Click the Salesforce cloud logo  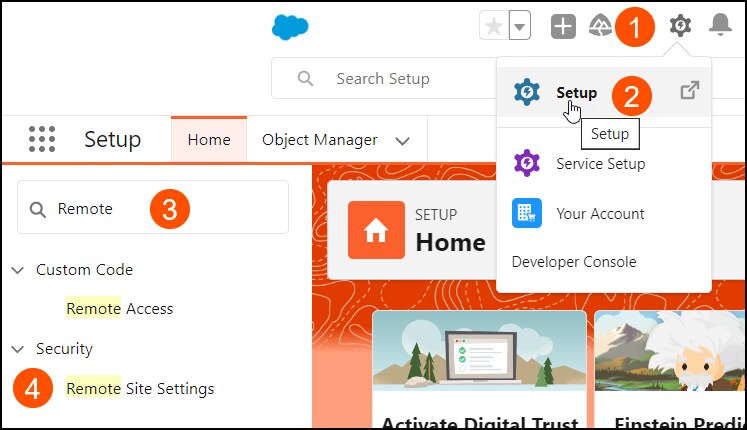click(x=290, y=27)
